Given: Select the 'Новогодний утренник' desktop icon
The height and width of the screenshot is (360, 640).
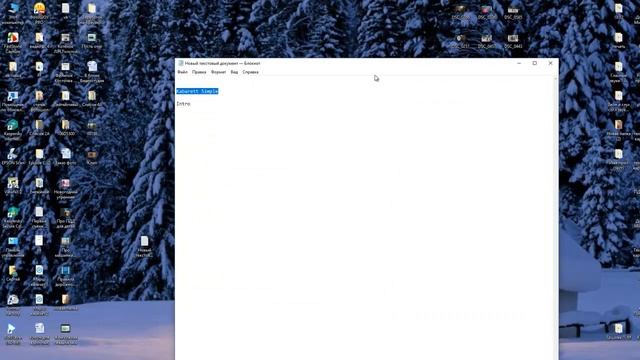Looking at the screenshot, I should click(65, 188).
